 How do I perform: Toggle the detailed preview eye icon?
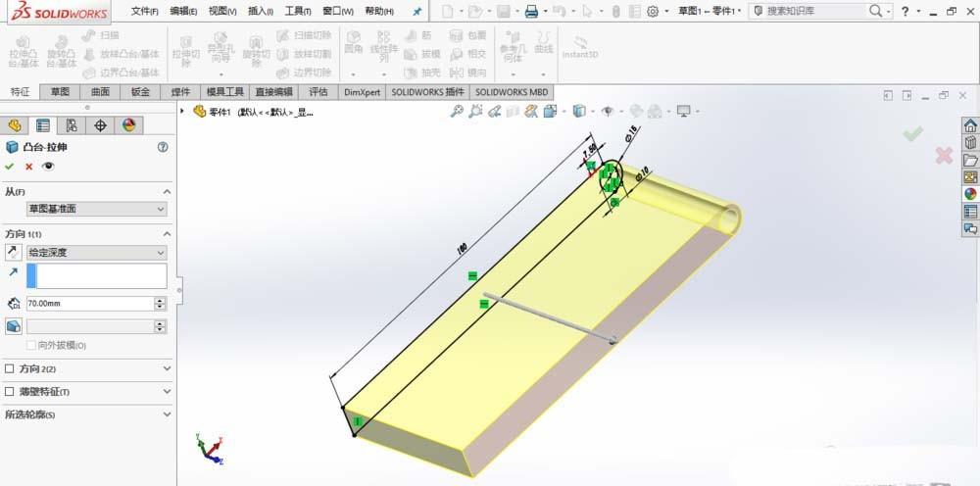[48, 167]
